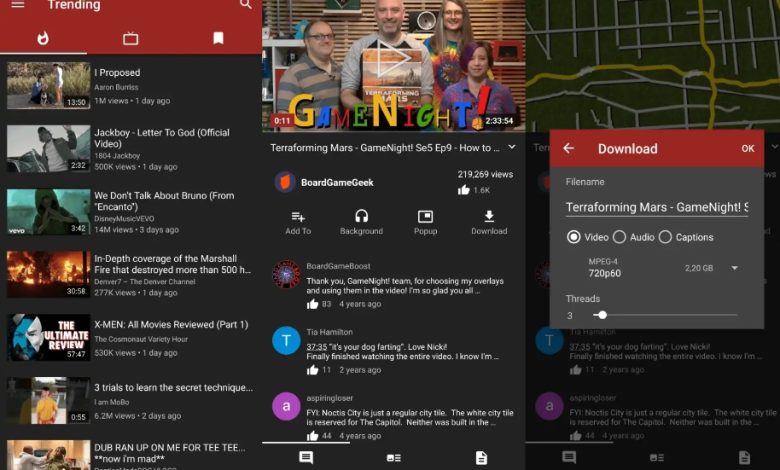Screen dimensions: 780x470
Task: Open 'X-MEN: All Movies Reviewed (Part 1)'
Action: coord(171,325)
